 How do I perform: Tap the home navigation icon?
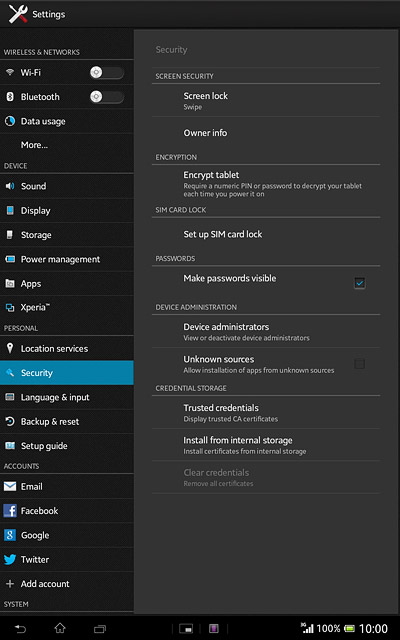[60, 628]
